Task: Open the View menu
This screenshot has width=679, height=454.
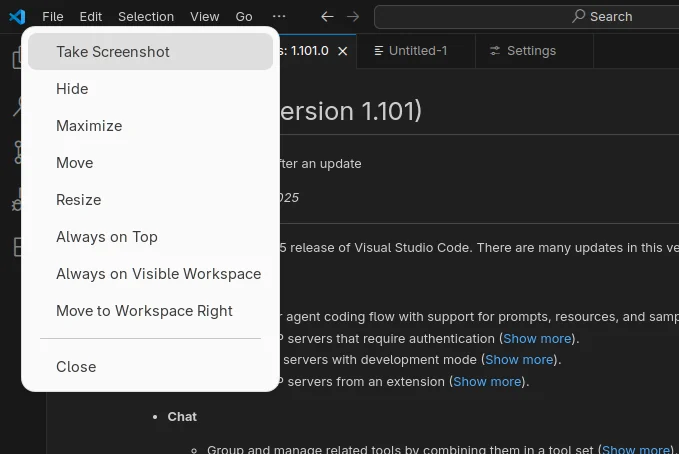Action: 204,17
